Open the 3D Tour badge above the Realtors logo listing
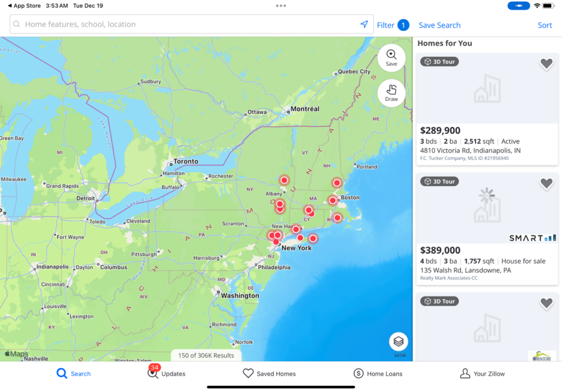This screenshot has width=562, height=392. tap(440, 302)
